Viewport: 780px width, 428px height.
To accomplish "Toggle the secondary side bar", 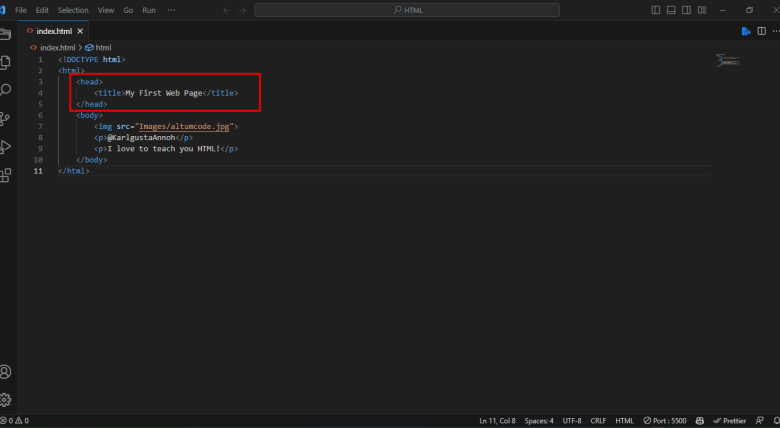I will (x=686, y=10).
